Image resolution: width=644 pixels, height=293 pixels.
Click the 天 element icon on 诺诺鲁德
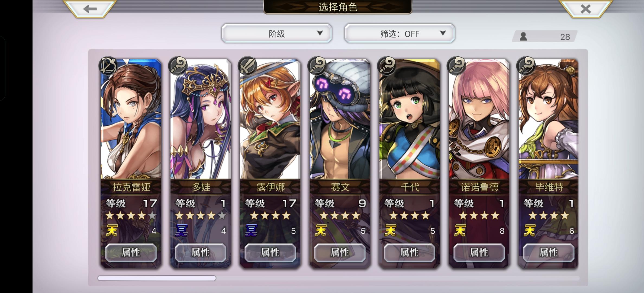[460, 230]
